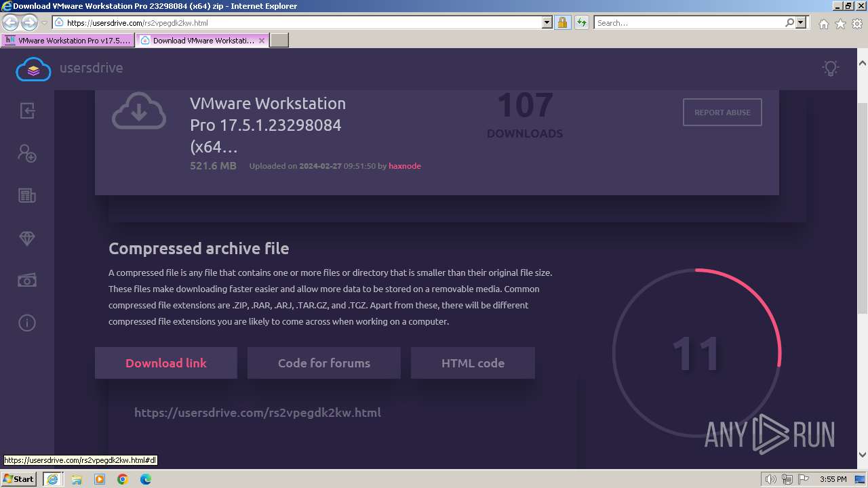This screenshot has width=868, height=488.
Task: Open the add-user registration sidebar icon
Action: 27,153
